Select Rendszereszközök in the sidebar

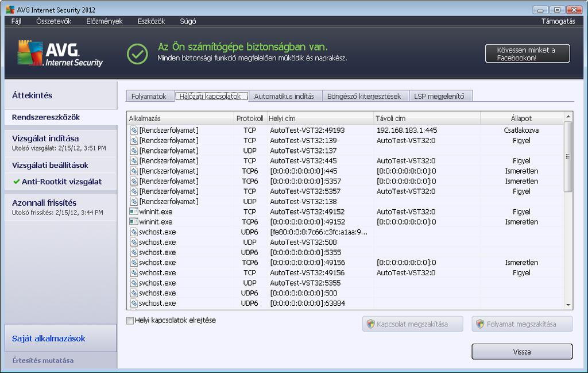61,117
